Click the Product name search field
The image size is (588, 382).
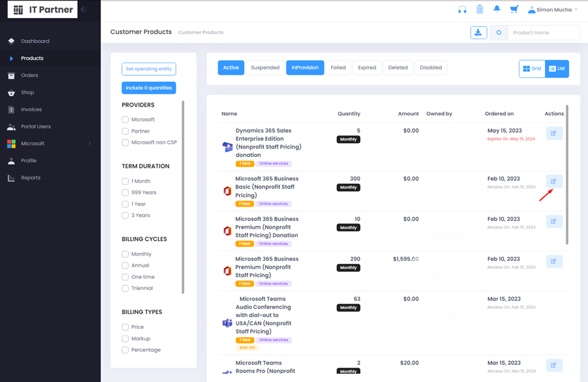click(543, 33)
